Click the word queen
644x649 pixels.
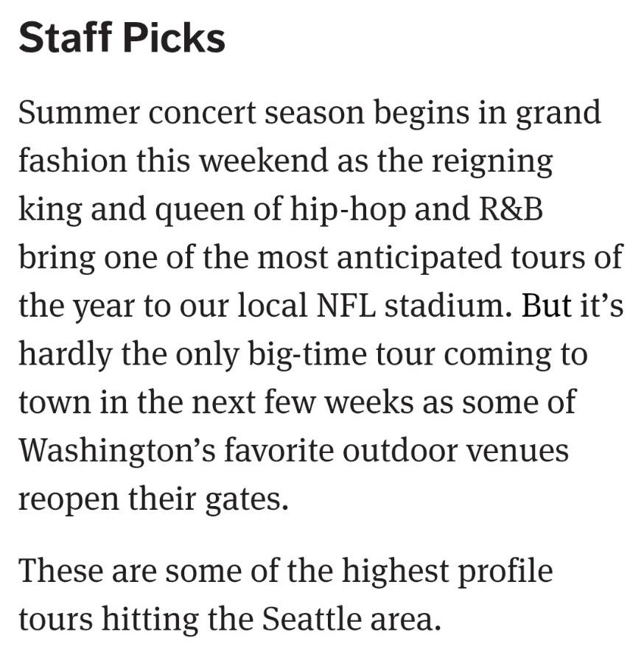[200, 214]
